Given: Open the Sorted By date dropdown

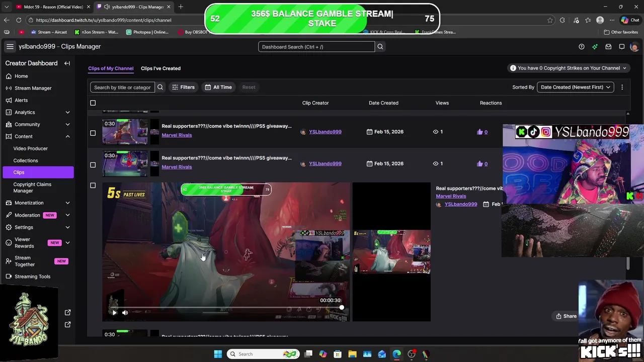Looking at the screenshot, I should tap(576, 87).
